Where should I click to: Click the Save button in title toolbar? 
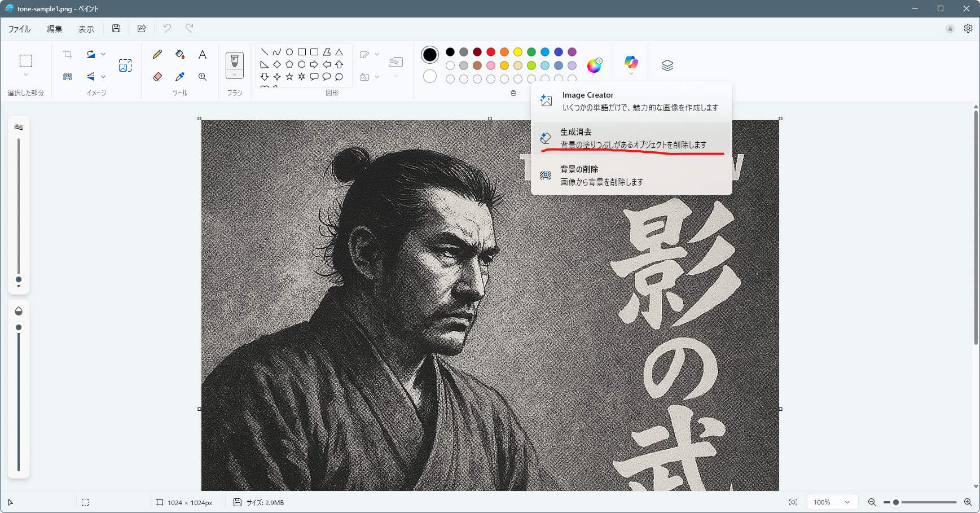(x=116, y=28)
